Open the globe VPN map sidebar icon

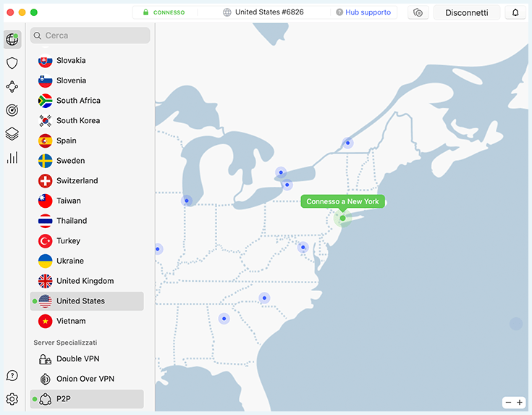pyautogui.click(x=12, y=39)
